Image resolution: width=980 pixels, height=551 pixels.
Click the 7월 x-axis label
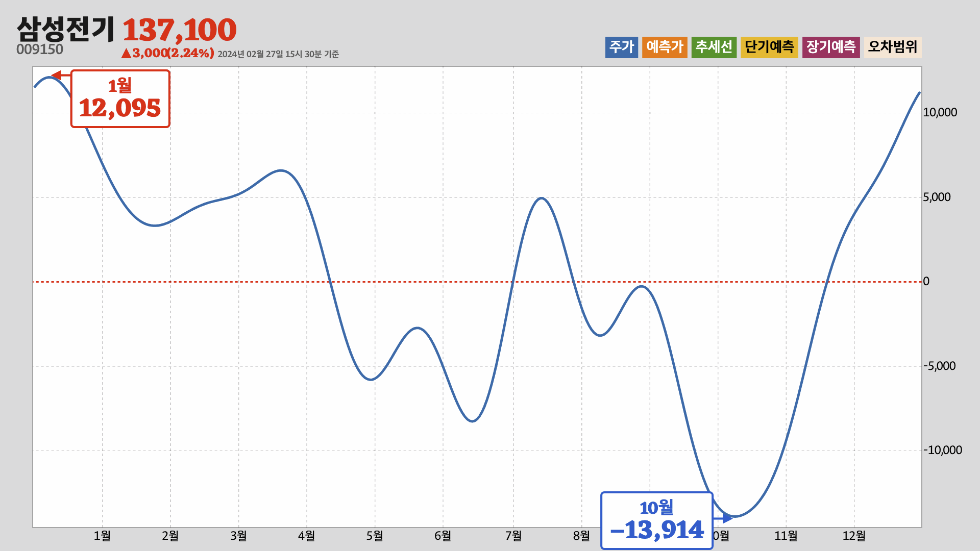[513, 536]
